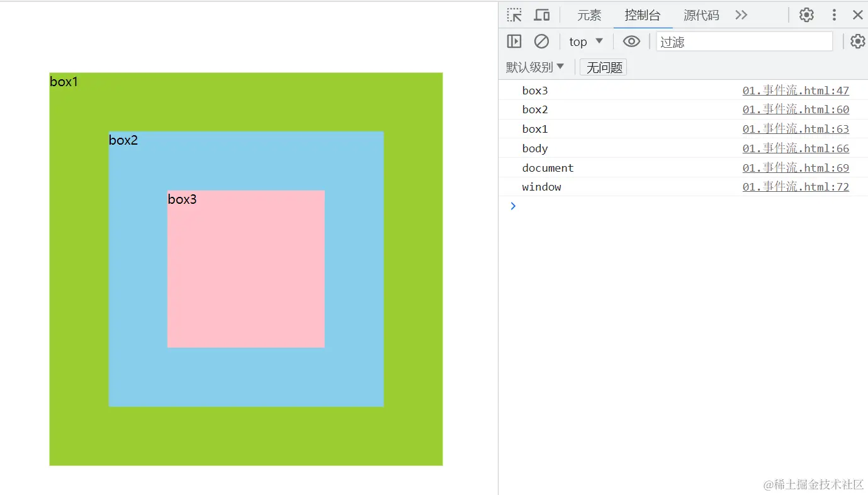The image size is (868, 495).
Task: Switch to the 控制台 tab
Action: point(643,15)
